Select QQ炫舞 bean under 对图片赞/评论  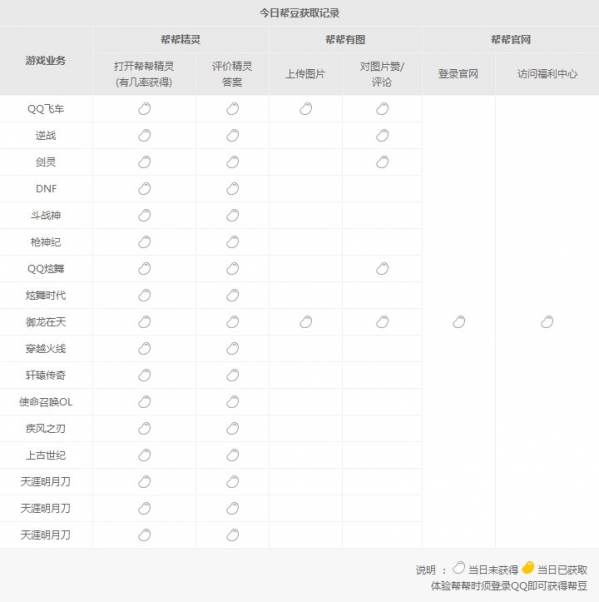click(x=382, y=268)
